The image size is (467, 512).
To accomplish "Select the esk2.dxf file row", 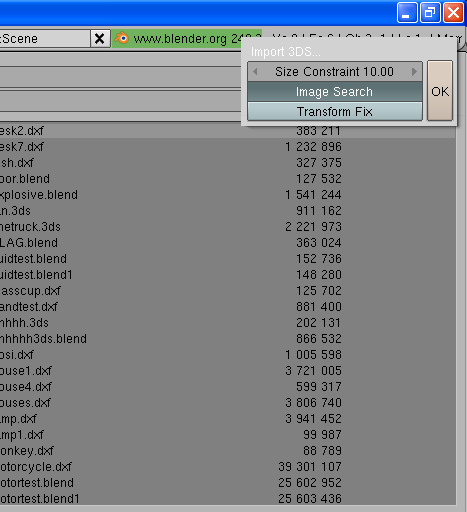I will 228,131.
